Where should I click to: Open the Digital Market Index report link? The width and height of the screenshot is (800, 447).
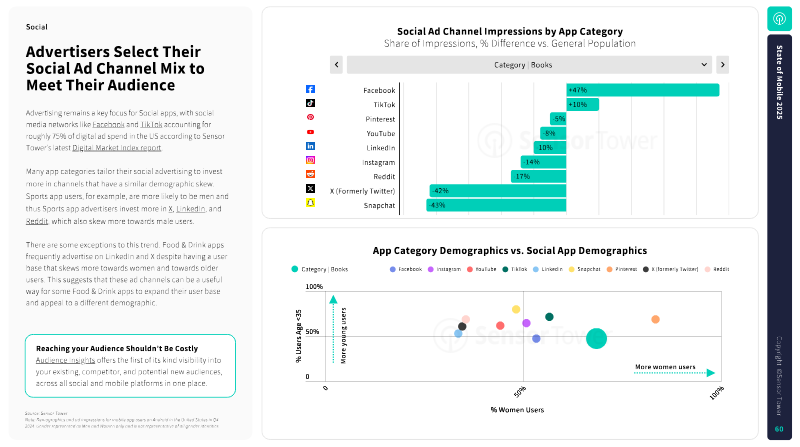[116, 148]
